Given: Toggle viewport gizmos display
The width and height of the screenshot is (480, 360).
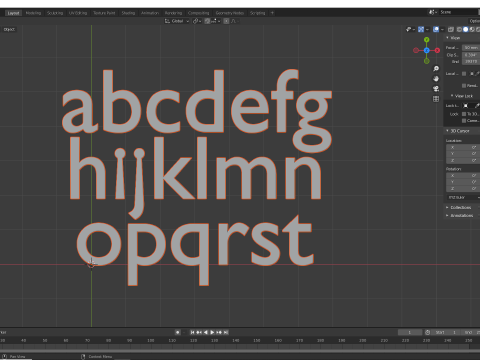Looking at the screenshot, I should (421, 30).
